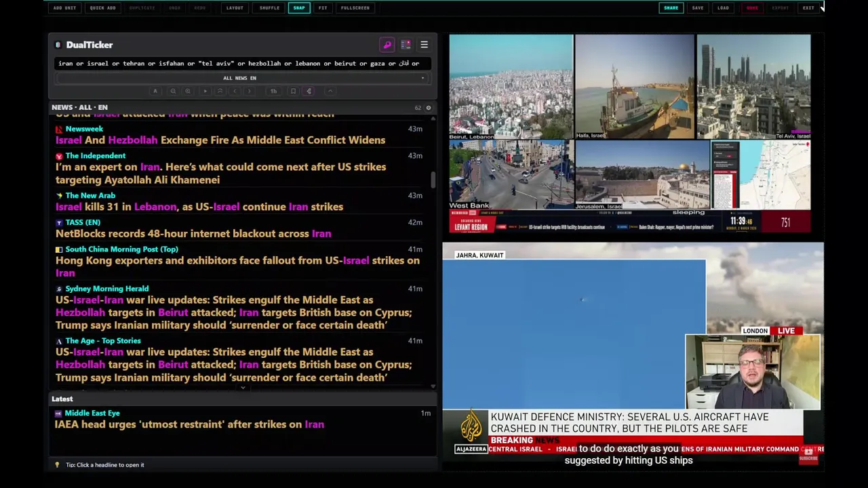Click the West Bank webcam tile

511,175
